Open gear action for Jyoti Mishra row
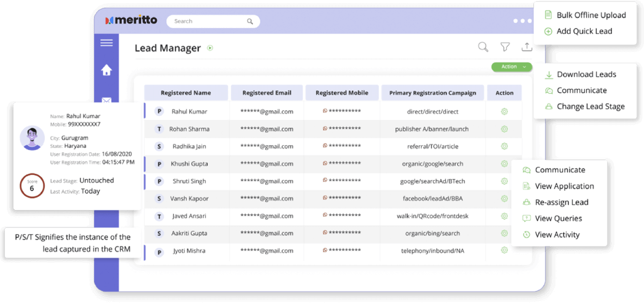 504,250
